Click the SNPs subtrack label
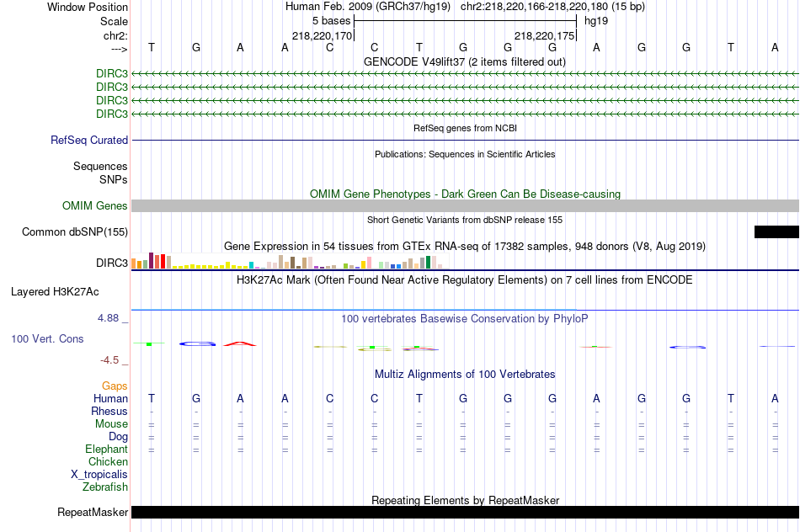The image size is (800, 532). point(114,179)
